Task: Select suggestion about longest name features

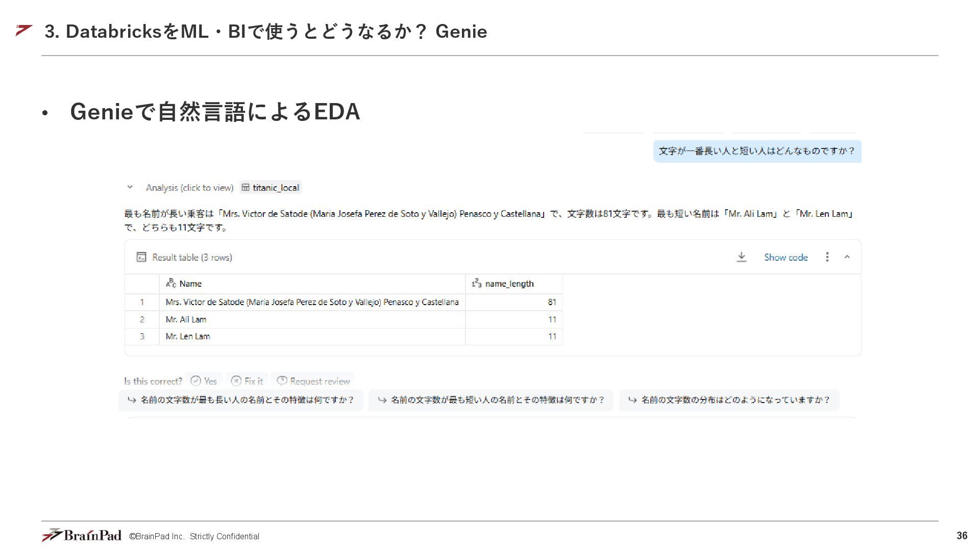Action: pyautogui.click(x=240, y=400)
